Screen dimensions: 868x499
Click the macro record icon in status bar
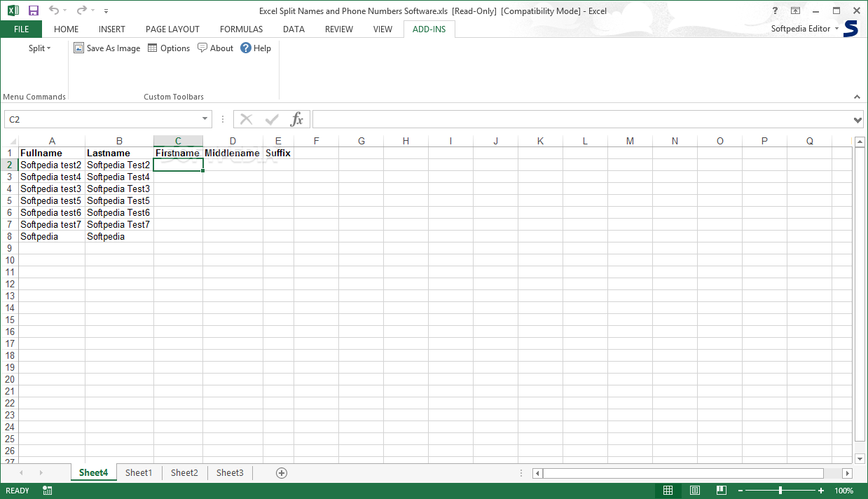47,491
